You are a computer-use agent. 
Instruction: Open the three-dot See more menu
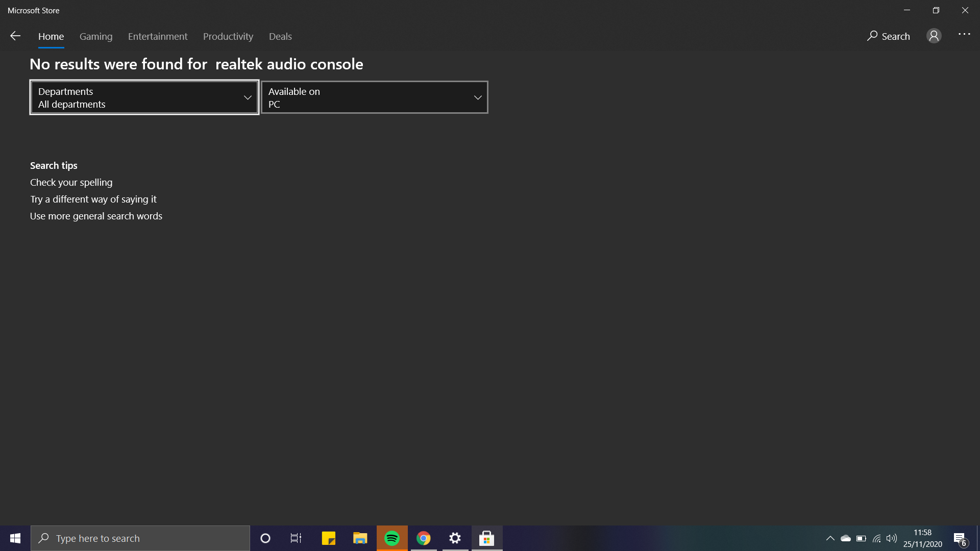(964, 34)
